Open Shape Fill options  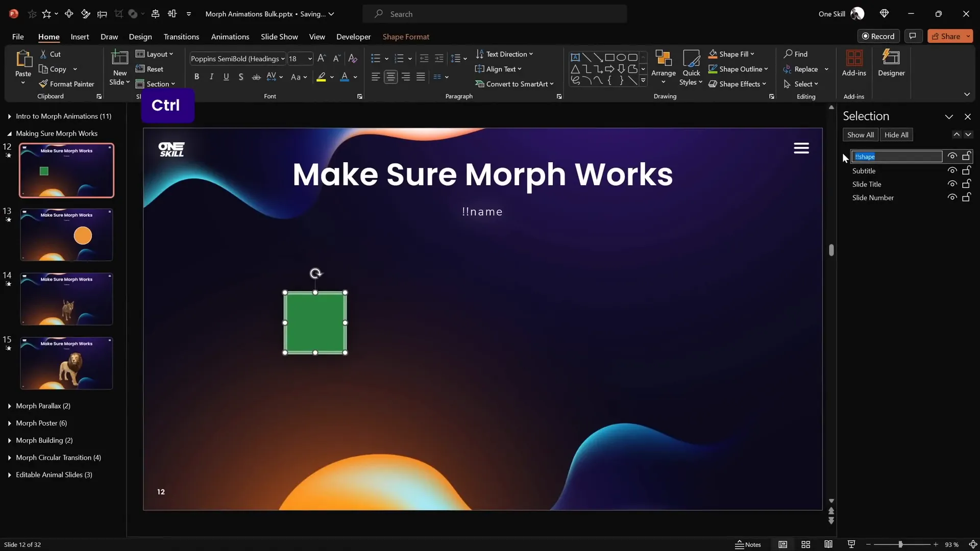click(x=731, y=54)
